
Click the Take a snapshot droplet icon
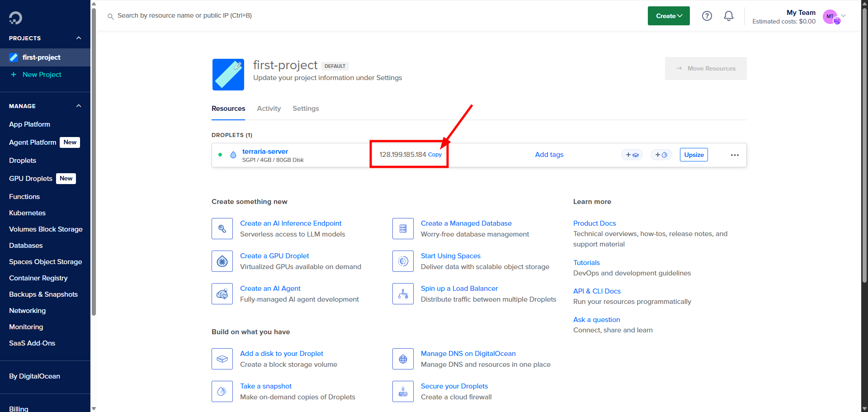222,391
